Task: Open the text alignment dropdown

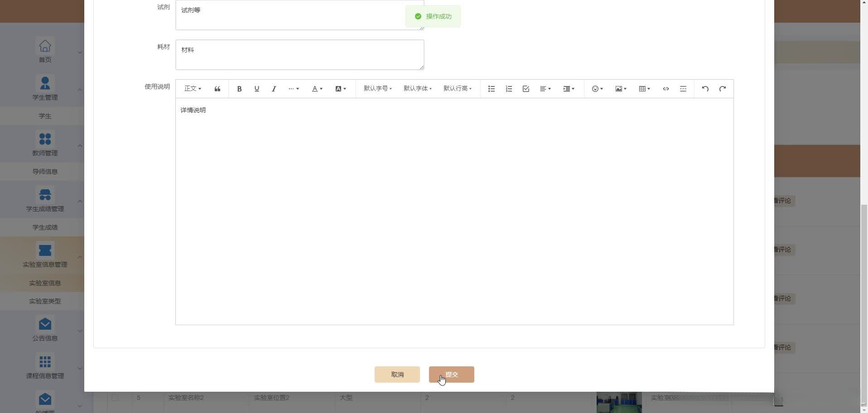Action: pyautogui.click(x=545, y=89)
